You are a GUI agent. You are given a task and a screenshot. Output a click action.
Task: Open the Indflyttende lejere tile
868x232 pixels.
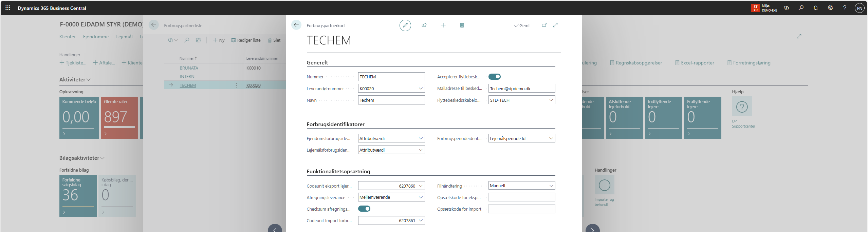coord(663,117)
